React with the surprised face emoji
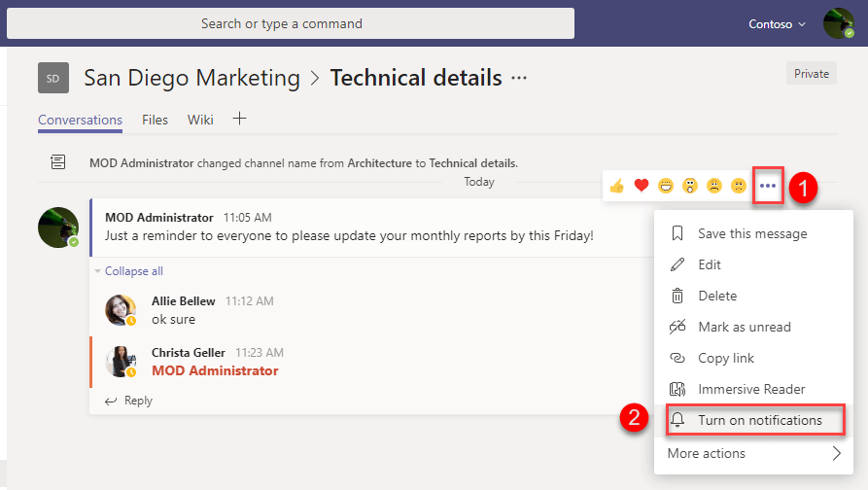The image size is (868, 490). click(x=690, y=186)
